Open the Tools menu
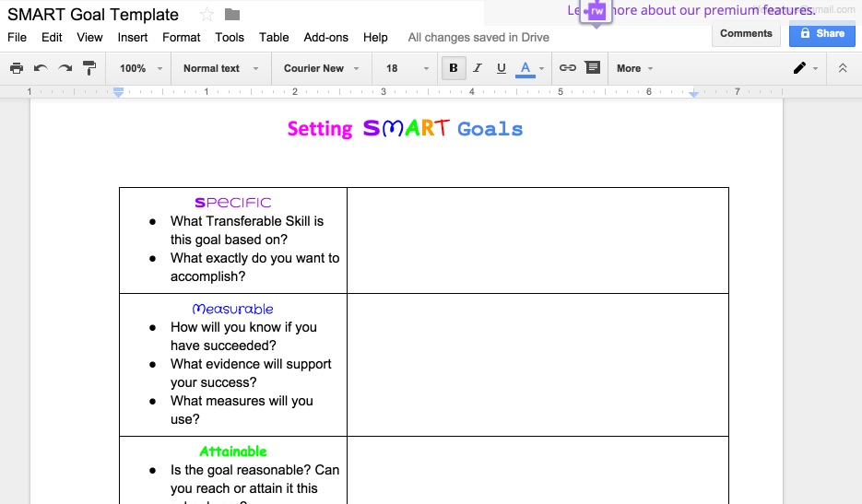Viewport: 862px width, 504px height. pos(230,38)
